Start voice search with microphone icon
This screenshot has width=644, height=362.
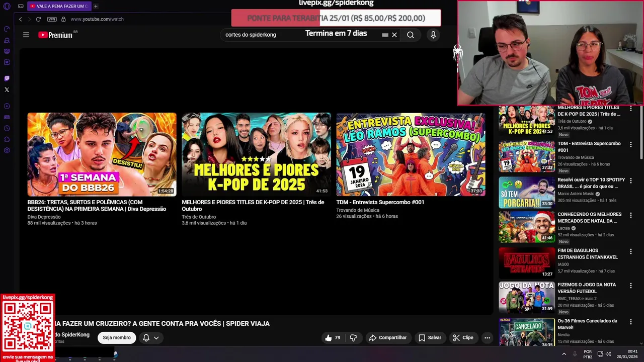point(433,35)
